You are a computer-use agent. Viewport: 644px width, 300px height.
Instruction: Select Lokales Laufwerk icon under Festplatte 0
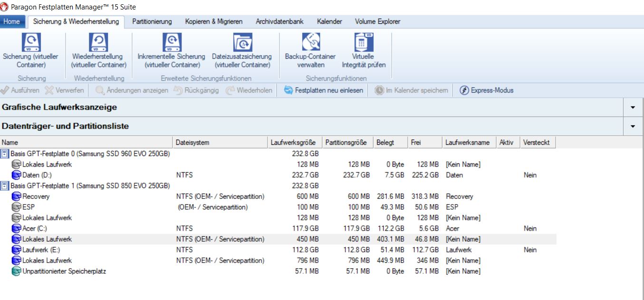coord(17,164)
